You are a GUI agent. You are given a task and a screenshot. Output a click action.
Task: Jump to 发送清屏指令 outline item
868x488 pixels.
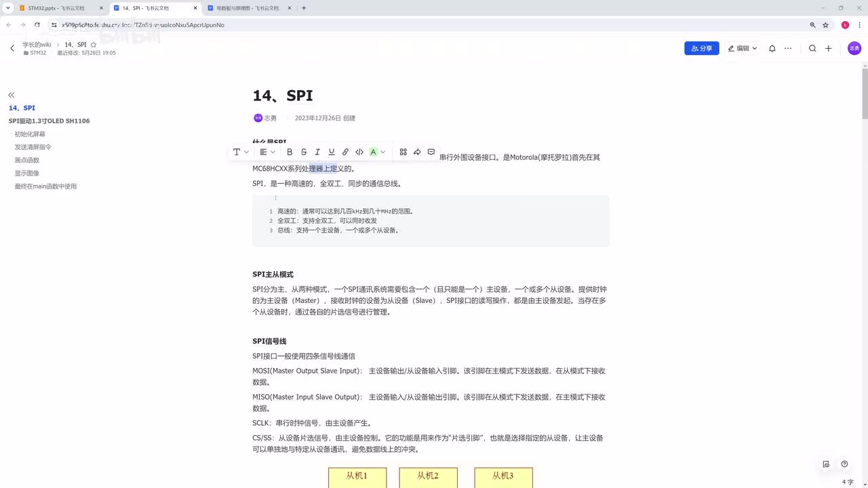coord(33,147)
